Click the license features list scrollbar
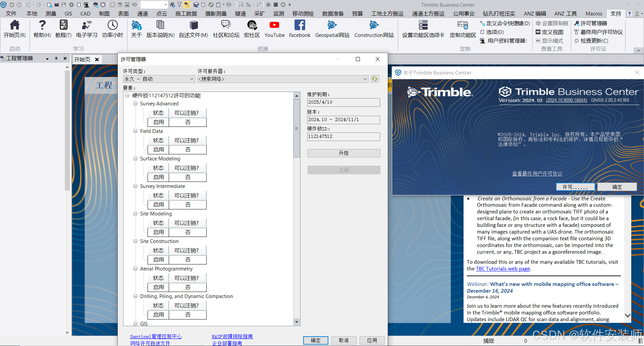The width and height of the screenshot is (644, 346). click(297, 129)
